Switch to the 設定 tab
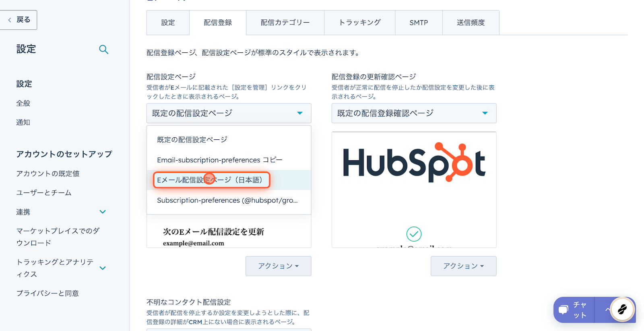 pos(168,23)
